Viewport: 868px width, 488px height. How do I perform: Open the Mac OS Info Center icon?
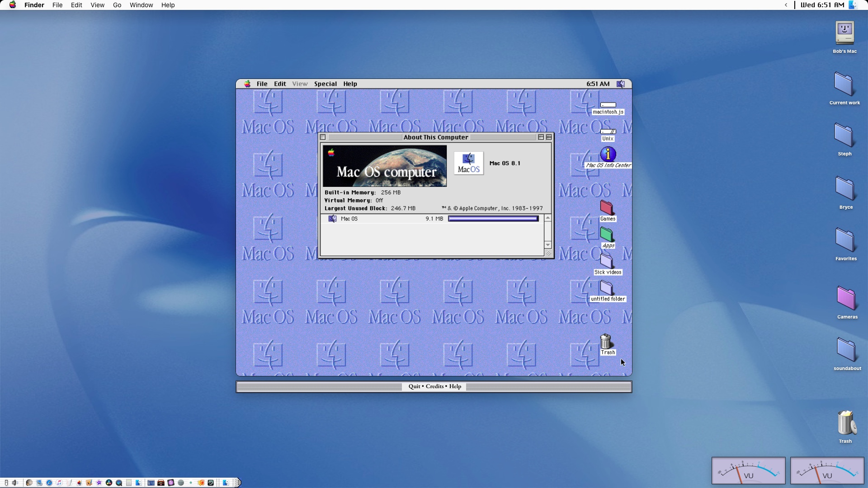tap(608, 155)
